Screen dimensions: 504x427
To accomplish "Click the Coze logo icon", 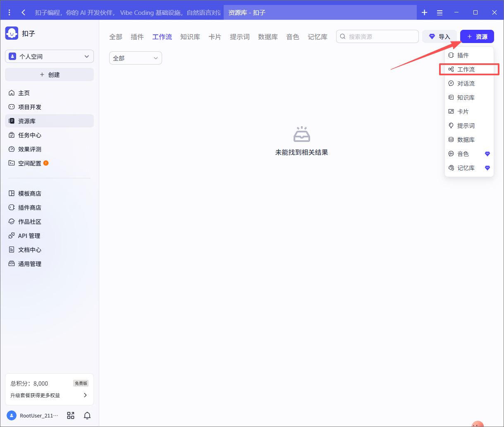I will pos(12,33).
